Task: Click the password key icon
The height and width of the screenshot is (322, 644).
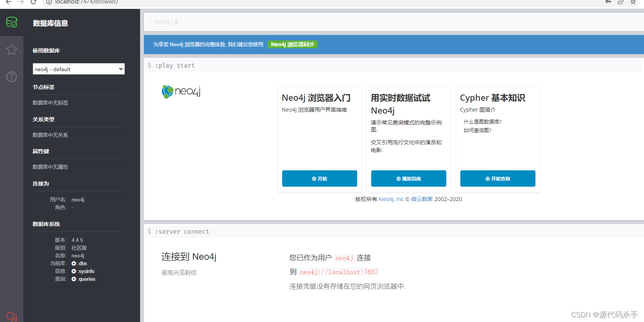Action: tap(608, 2)
